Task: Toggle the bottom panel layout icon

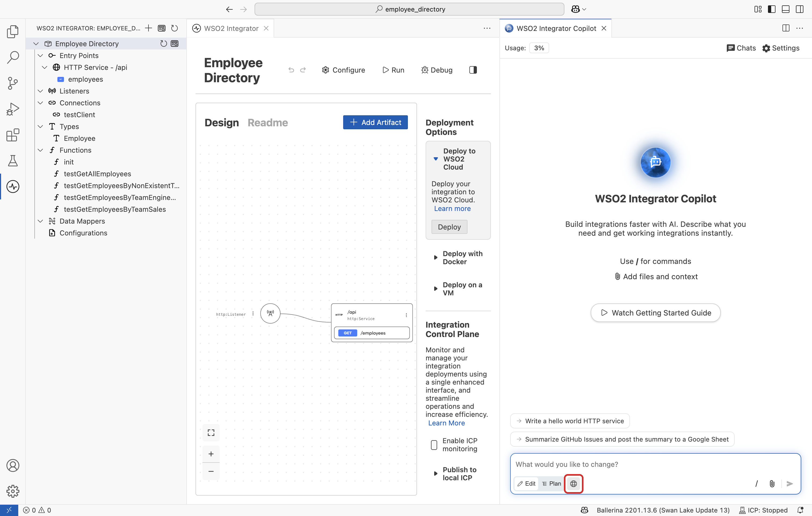Action: coord(786,9)
